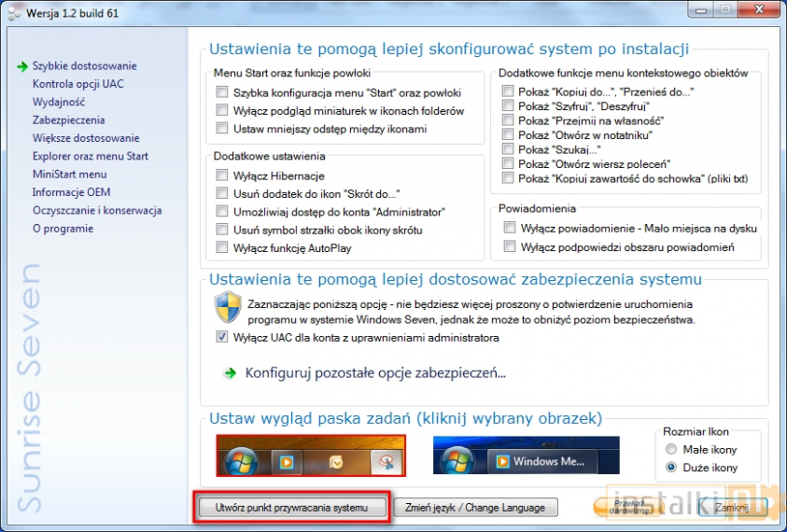Enable 'Pokaż Otwórz wiersz poleceń'
Screen dimensions: 787x532
pos(508,163)
